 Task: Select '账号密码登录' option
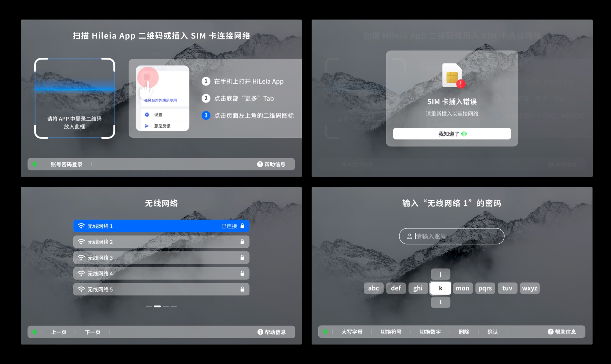pos(67,164)
